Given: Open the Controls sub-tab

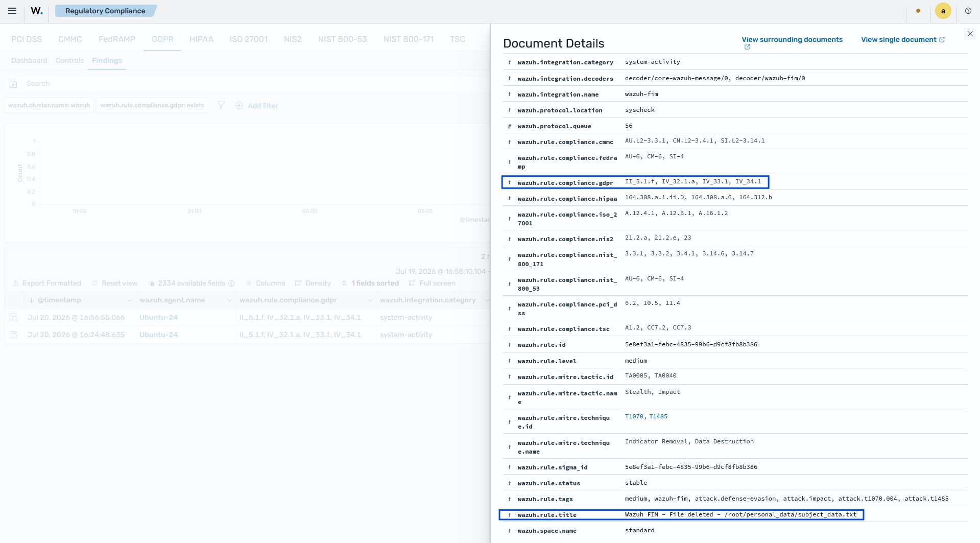Looking at the screenshot, I should click(x=69, y=60).
